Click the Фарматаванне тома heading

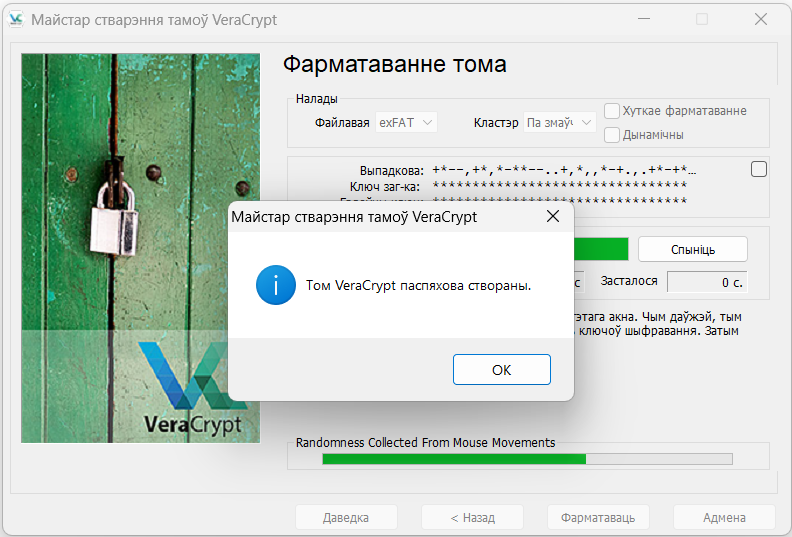(x=394, y=64)
